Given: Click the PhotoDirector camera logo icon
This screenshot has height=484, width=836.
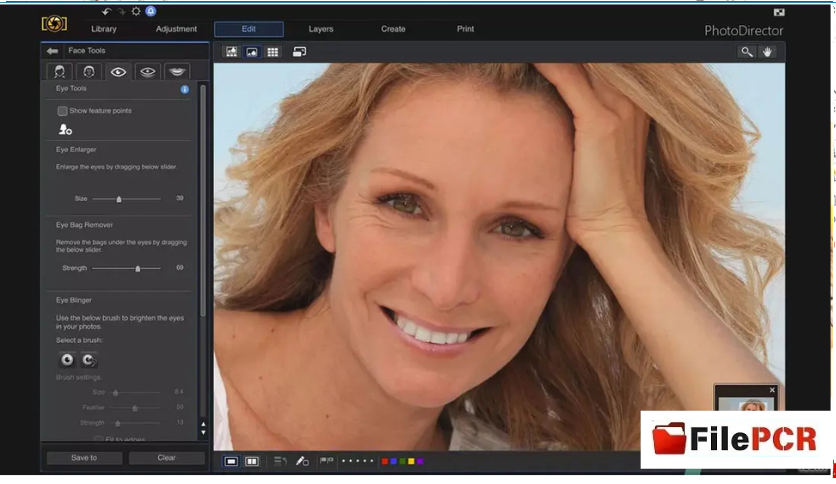Looking at the screenshot, I should pos(54,24).
